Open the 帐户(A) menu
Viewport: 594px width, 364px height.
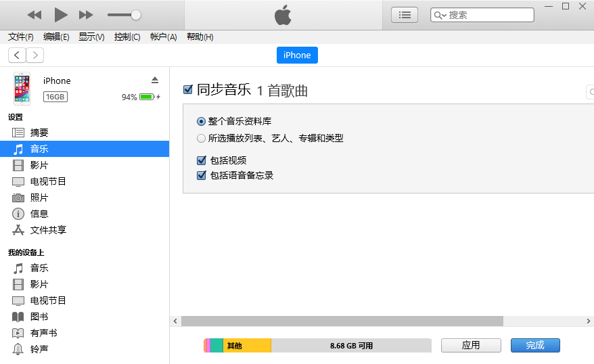163,37
